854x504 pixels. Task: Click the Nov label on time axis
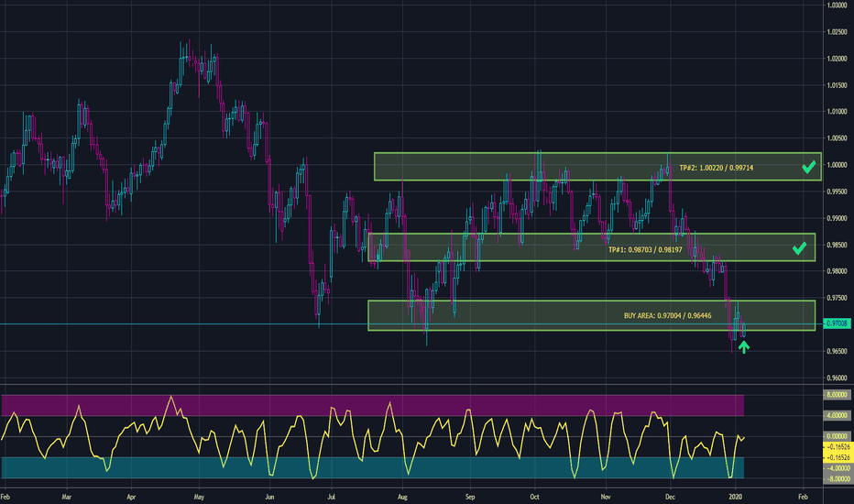coord(605,497)
